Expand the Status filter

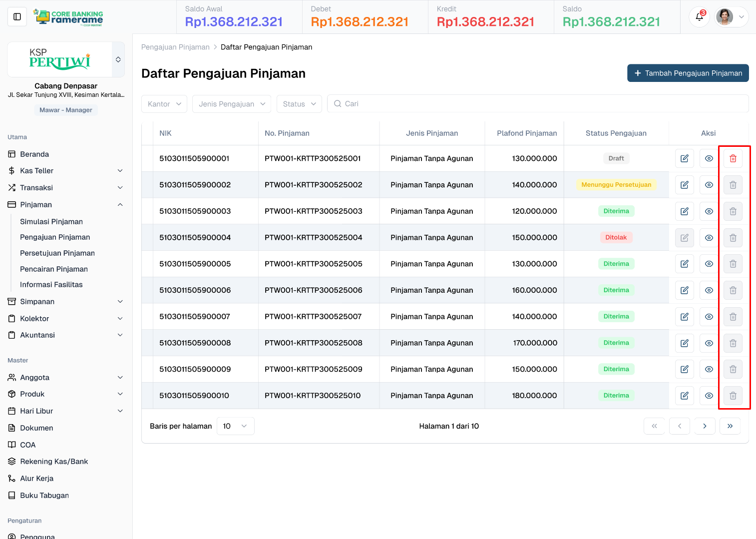[299, 103]
